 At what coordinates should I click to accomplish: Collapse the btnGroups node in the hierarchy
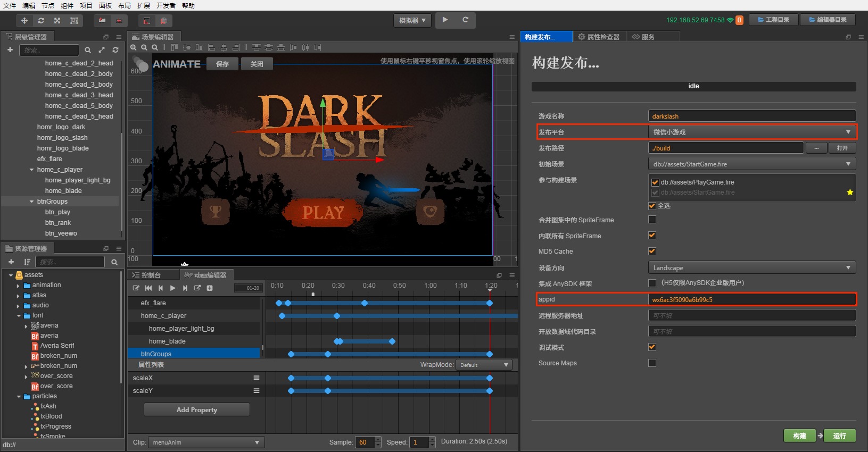(x=32, y=202)
